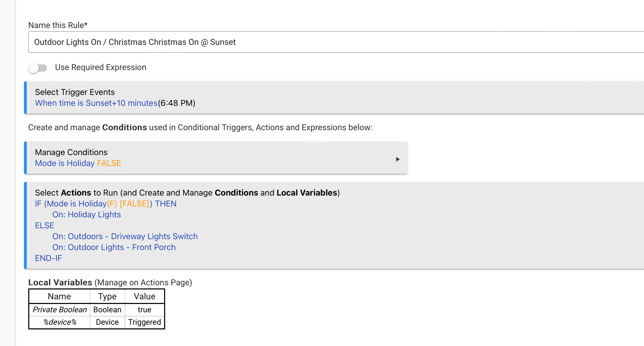Viewport: 644px width, 346px height.
Task: Click the %device% variable row
Action: coord(96,322)
